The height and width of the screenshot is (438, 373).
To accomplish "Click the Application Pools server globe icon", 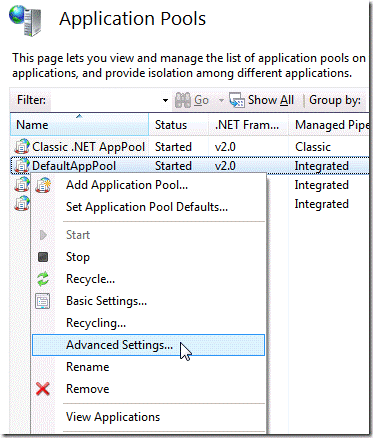I will pyautogui.click(x=25, y=20).
